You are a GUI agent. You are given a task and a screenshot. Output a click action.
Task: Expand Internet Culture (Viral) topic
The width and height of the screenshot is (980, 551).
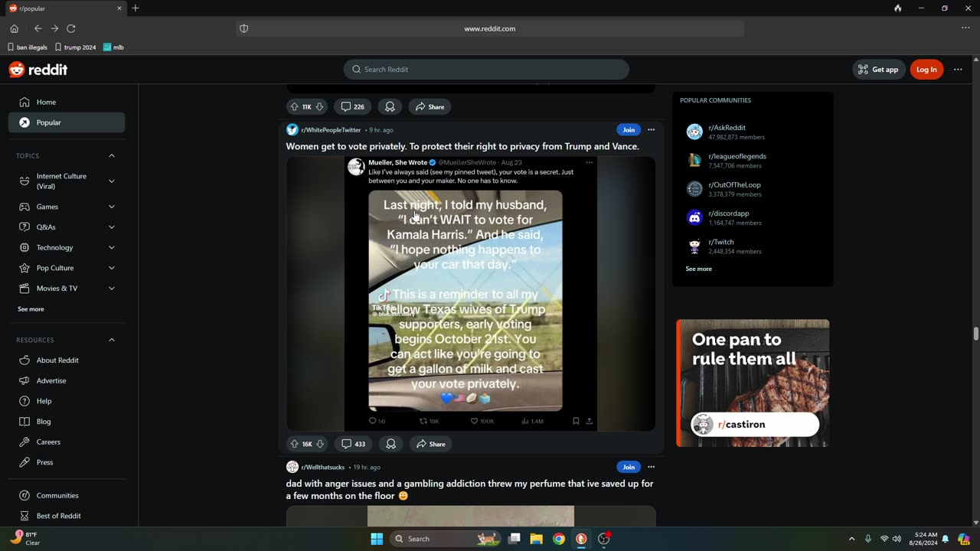(x=112, y=181)
